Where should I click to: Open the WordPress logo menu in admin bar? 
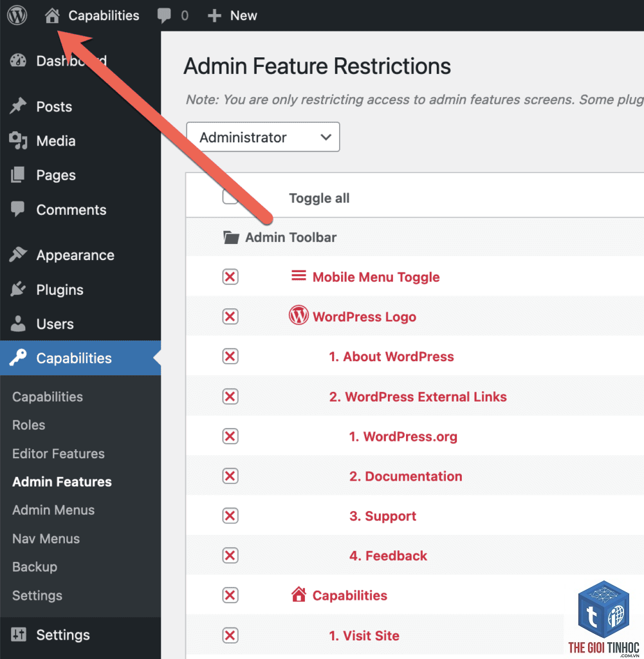coord(17,15)
